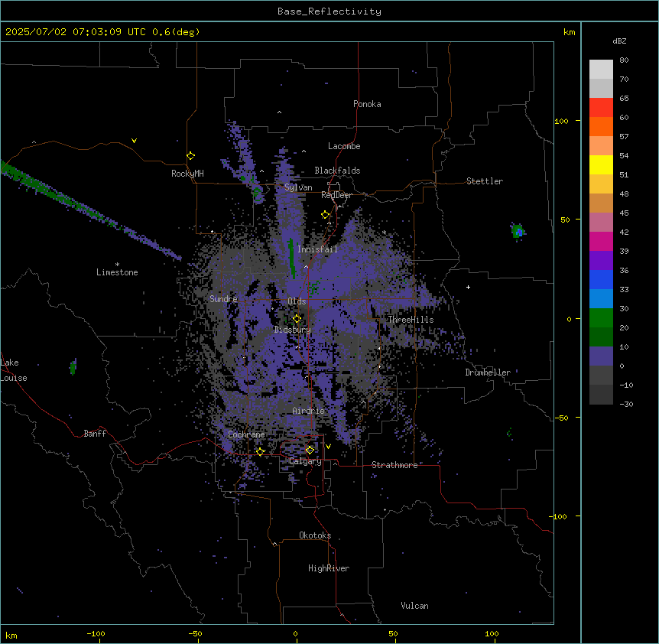The width and height of the screenshot is (659, 644).
Task: Click the Sundre label
Action: tap(223, 299)
